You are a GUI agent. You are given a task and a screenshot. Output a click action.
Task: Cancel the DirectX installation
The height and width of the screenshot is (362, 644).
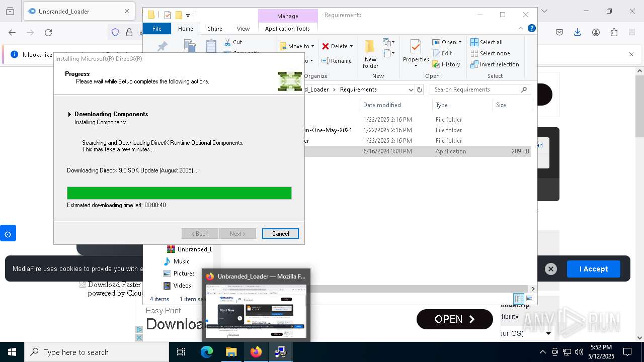pyautogui.click(x=280, y=234)
